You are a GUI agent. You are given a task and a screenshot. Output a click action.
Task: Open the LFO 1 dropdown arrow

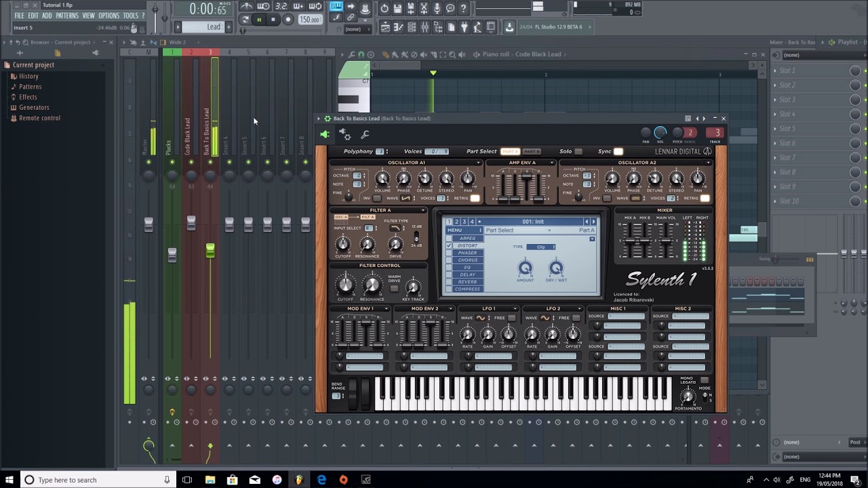pyautogui.click(x=515, y=308)
